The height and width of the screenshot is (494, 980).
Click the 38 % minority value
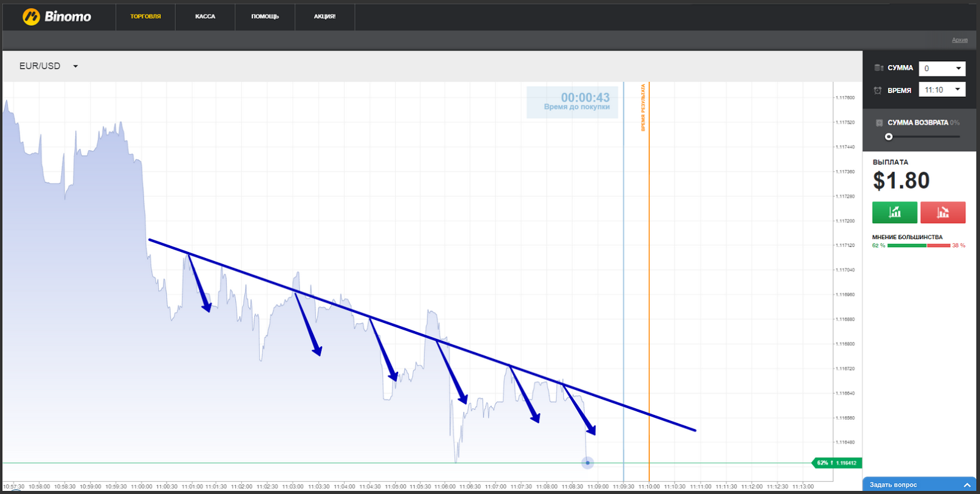click(959, 246)
